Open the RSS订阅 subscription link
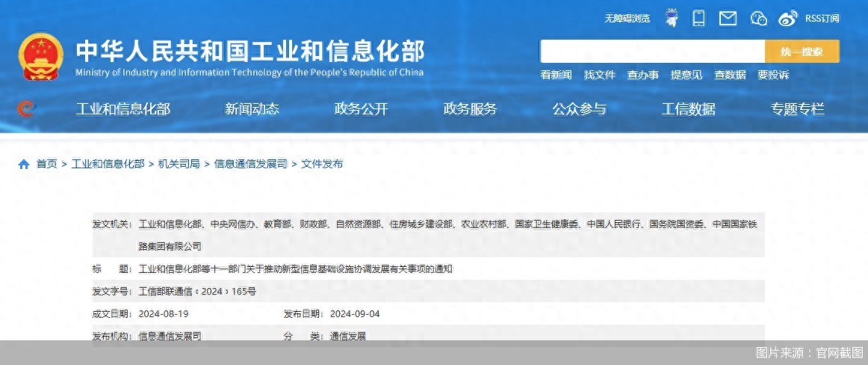 (822, 19)
